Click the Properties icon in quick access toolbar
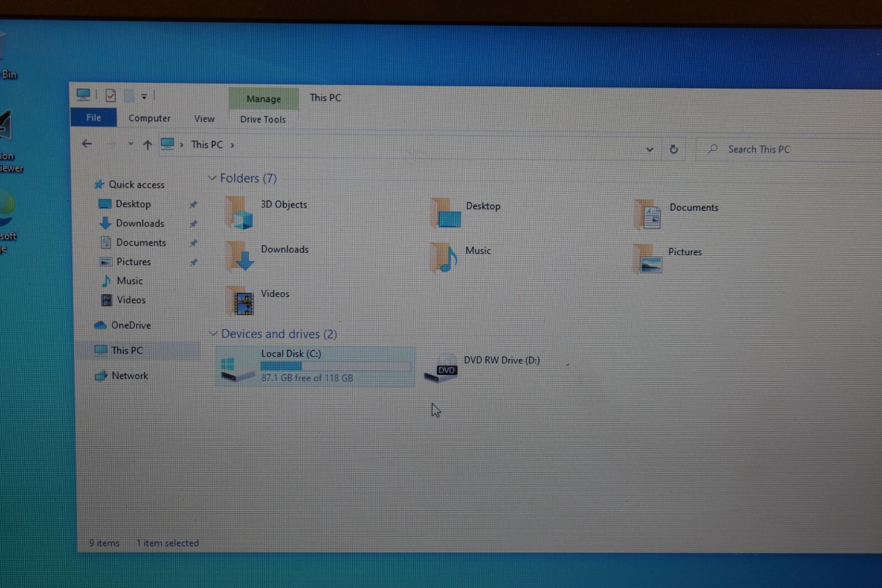 click(111, 95)
